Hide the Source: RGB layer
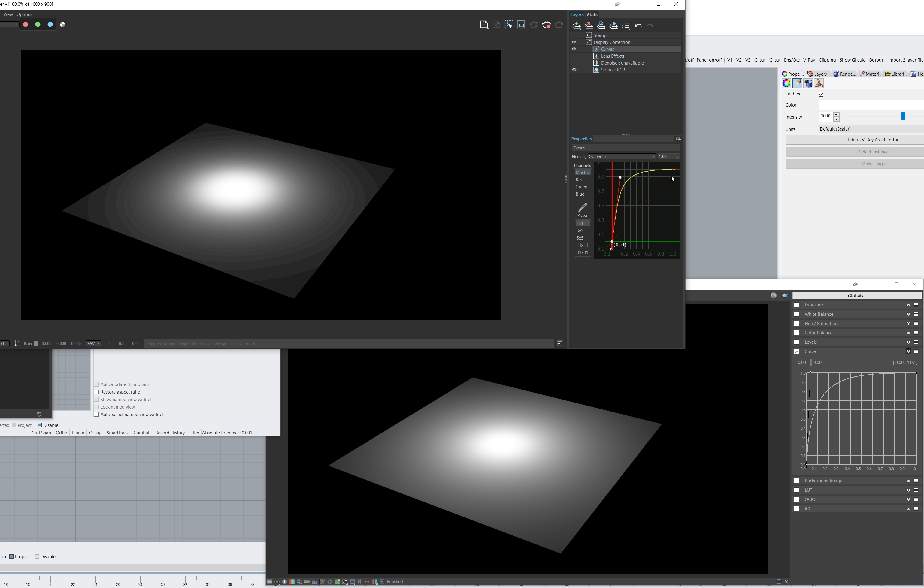 coord(574,70)
